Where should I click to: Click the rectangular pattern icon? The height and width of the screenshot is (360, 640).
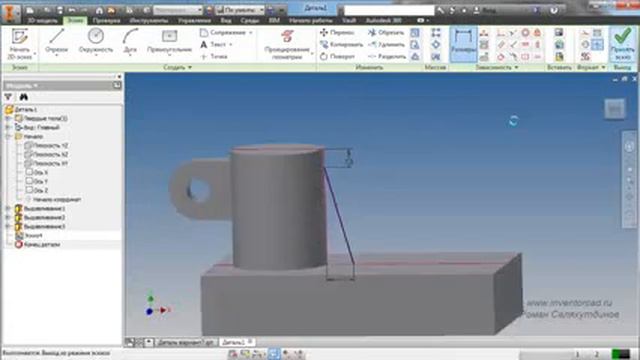point(436,32)
